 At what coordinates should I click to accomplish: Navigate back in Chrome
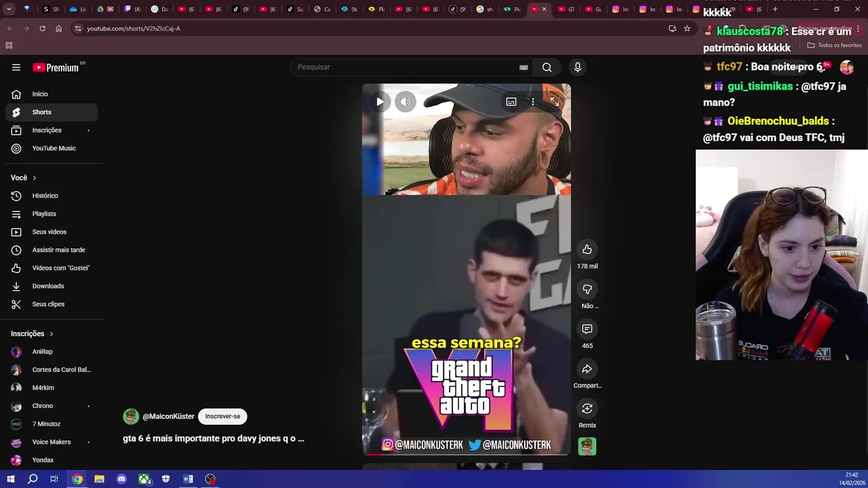(9, 28)
